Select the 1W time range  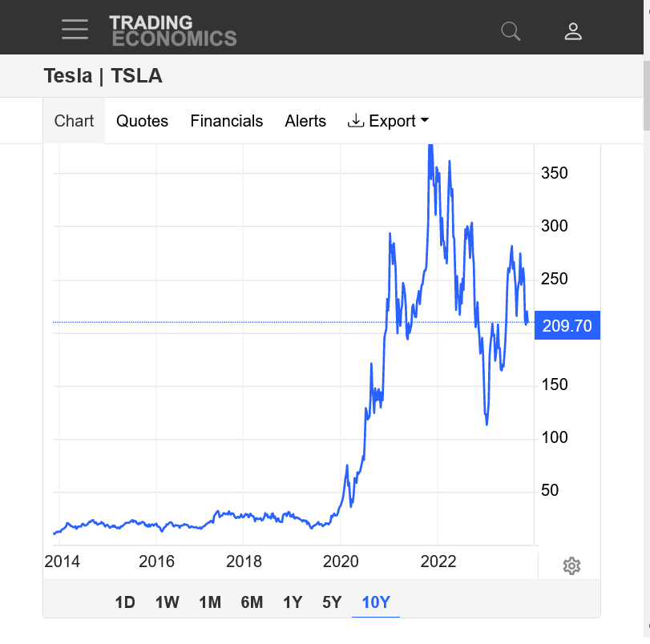coord(167,602)
